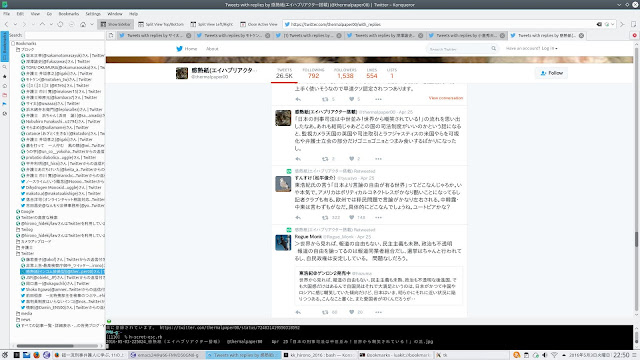Go back with the Back arrow
Viewport: 640px width, 360px height.
[6, 24]
